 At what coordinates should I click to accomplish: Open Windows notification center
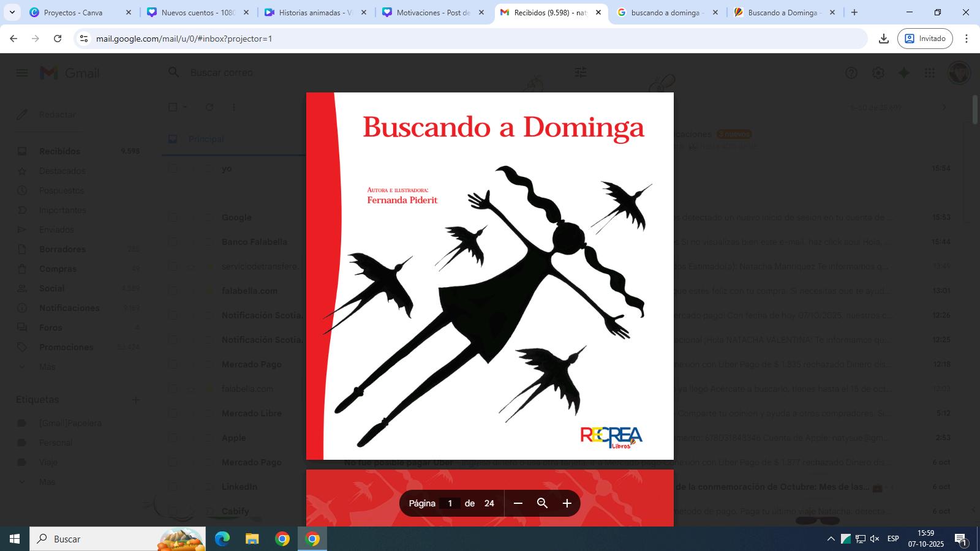(x=960, y=539)
